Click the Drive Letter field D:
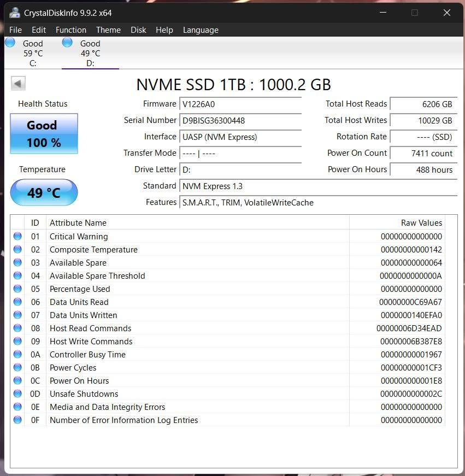 (x=240, y=170)
